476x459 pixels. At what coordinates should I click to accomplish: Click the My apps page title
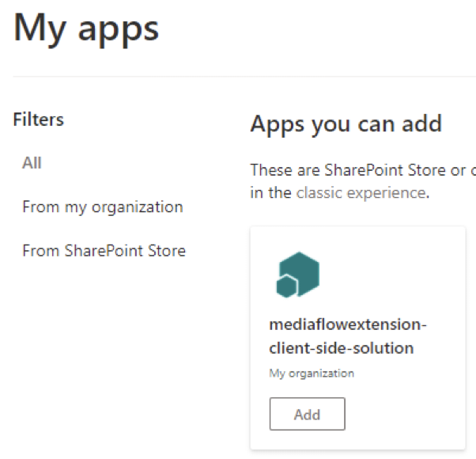[86, 29]
